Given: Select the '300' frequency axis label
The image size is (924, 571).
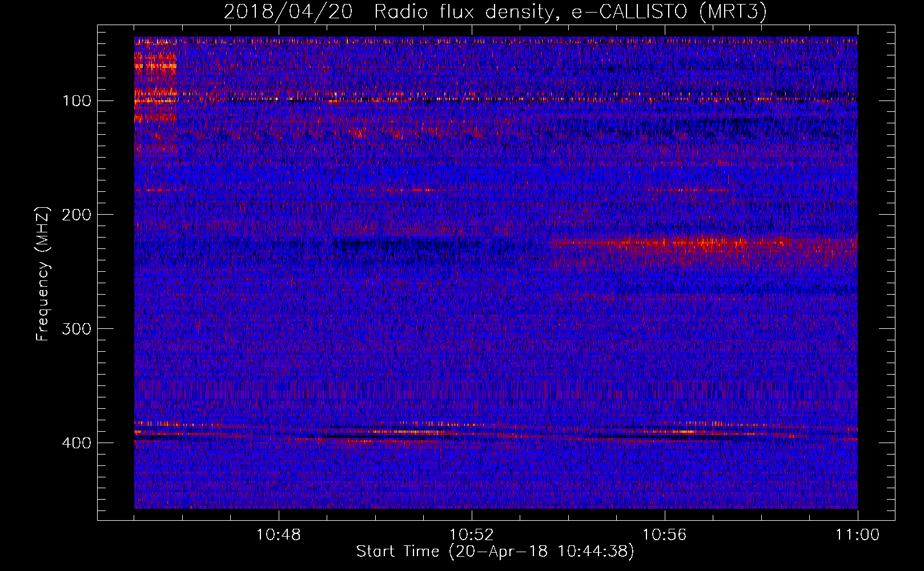Looking at the screenshot, I should (x=77, y=329).
